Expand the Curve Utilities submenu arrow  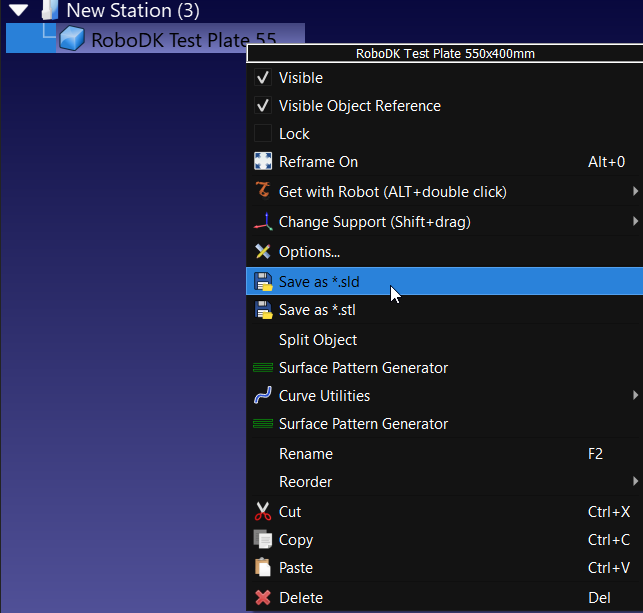pos(635,396)
